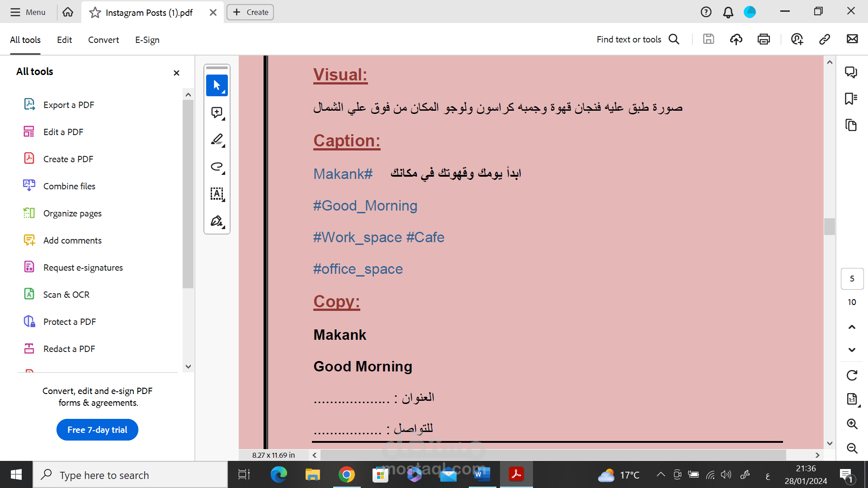This screenshot has height=488, width=868.
Task: Select Organize pages tool
Action: coord(62,213)
